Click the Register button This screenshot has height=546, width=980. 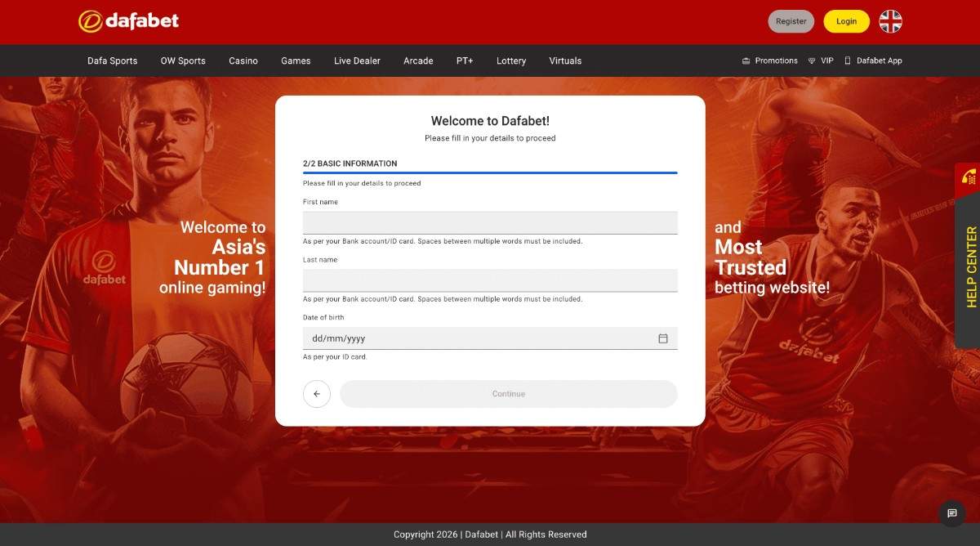pyautogui.click(x=791, y=21)
